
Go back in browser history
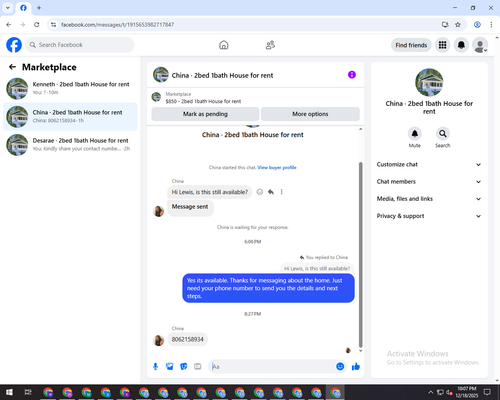(x=9, y=25)
